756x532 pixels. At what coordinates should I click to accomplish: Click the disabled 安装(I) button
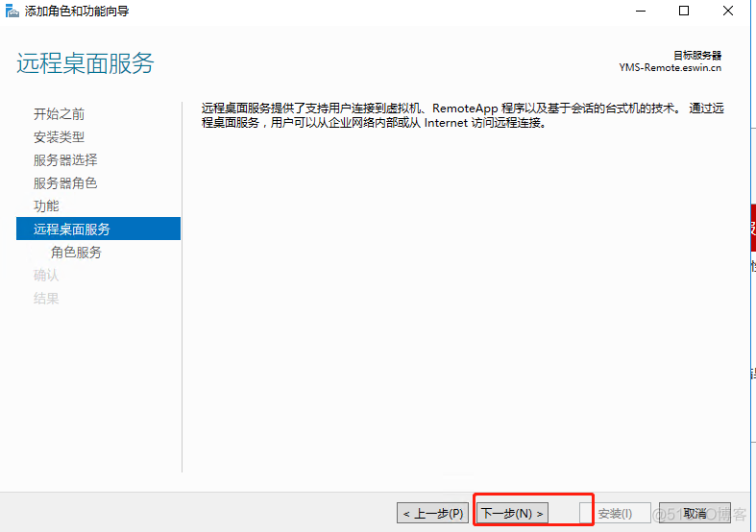click(615, 514)
